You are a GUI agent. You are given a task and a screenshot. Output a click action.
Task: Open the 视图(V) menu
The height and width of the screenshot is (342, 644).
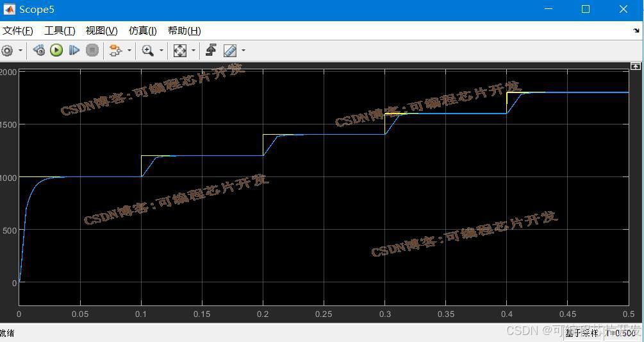[x=101, y=31]
